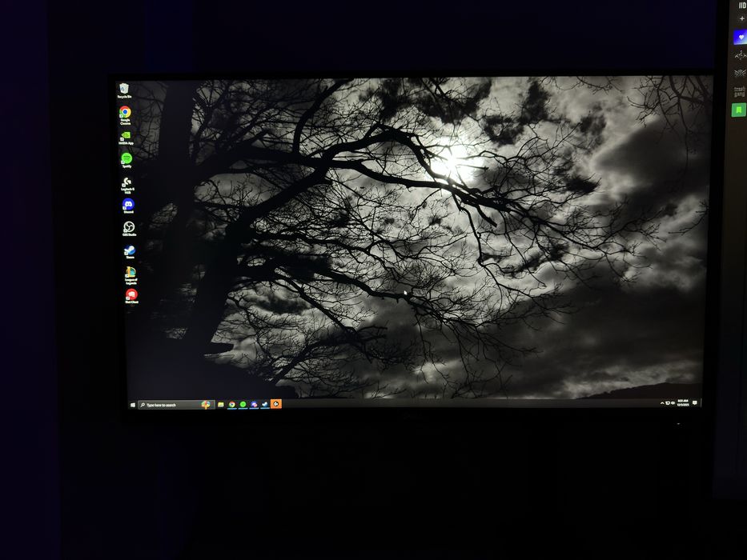Launch Google Chrome from the desktop
Image resolution: width=747 pixels, height=560 pixels.
pyautogui.click(x=125, y=114)
